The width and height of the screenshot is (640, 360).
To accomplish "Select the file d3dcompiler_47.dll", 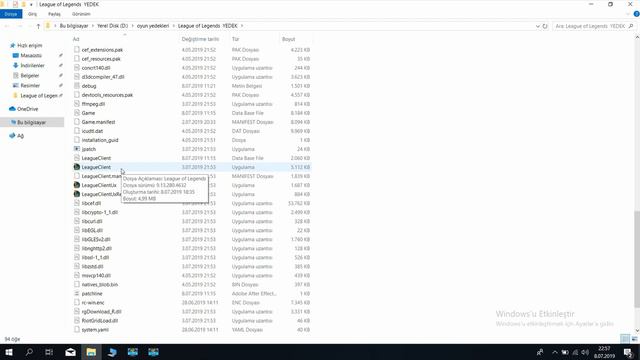I will click(103, 77).
